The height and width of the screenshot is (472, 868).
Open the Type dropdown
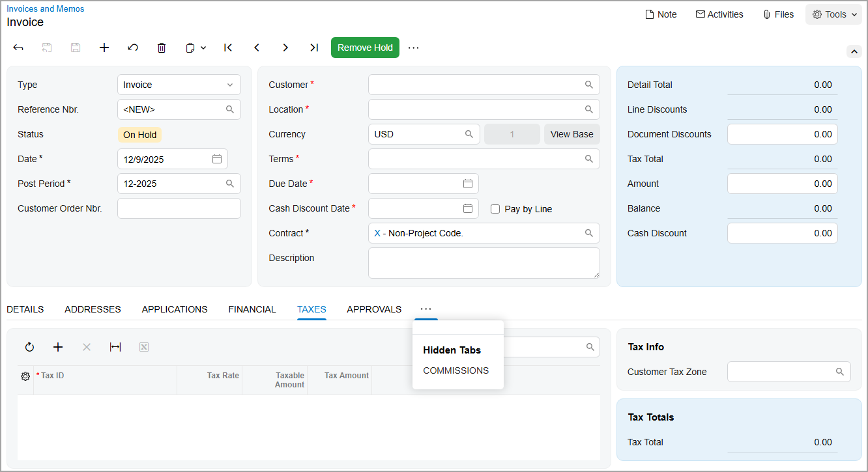tap(179, 85)
